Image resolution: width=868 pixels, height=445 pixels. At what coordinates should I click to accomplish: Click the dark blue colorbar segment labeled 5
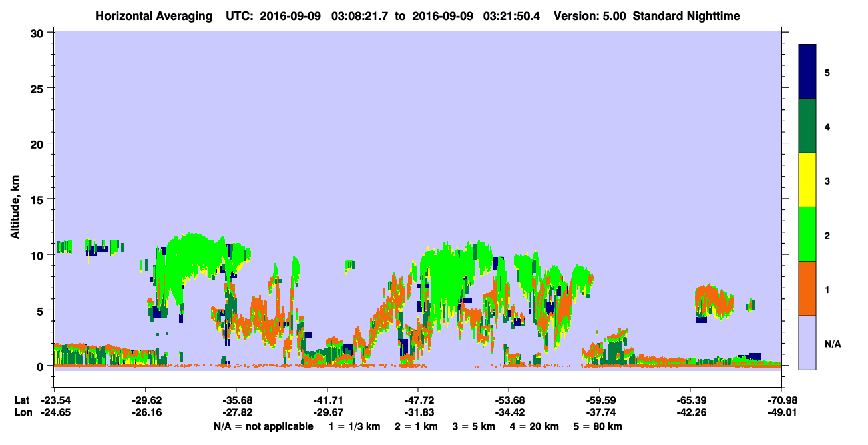[807, 72]
